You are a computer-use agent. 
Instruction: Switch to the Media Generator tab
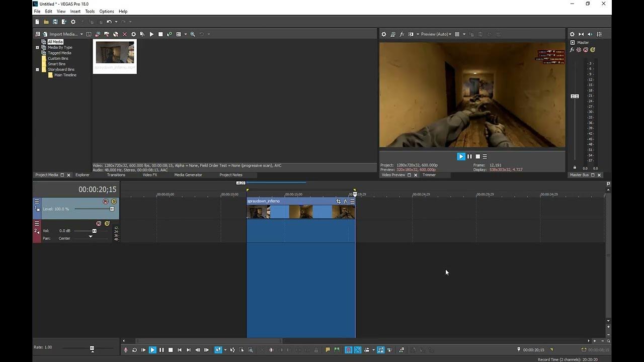coord(188,175)
